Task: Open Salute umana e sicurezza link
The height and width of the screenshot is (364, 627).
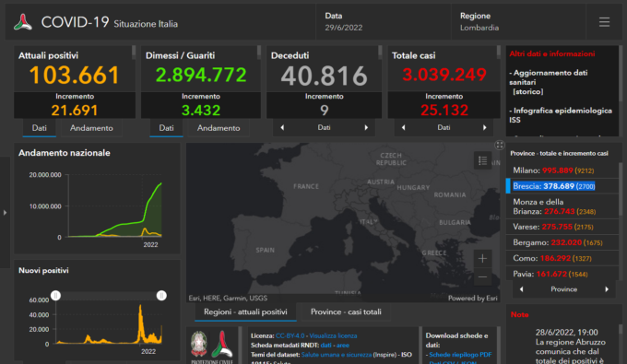Action: (337, 355)
